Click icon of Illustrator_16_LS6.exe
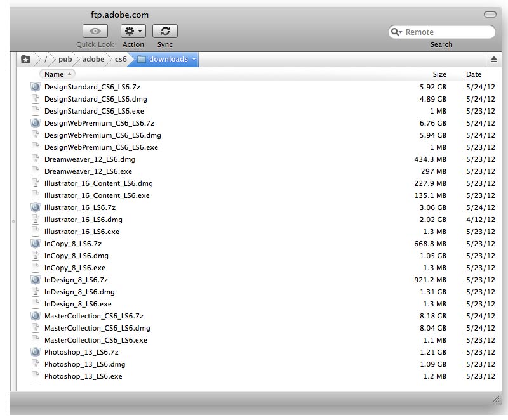Image resolution: width=508 pixels, height=420 pixels. coord(36,232)
